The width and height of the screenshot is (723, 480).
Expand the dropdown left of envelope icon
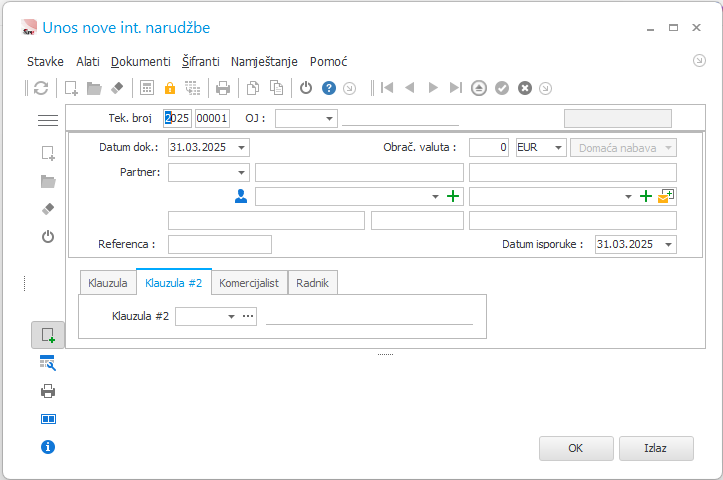pyautogui.click(x=628, y=196)
